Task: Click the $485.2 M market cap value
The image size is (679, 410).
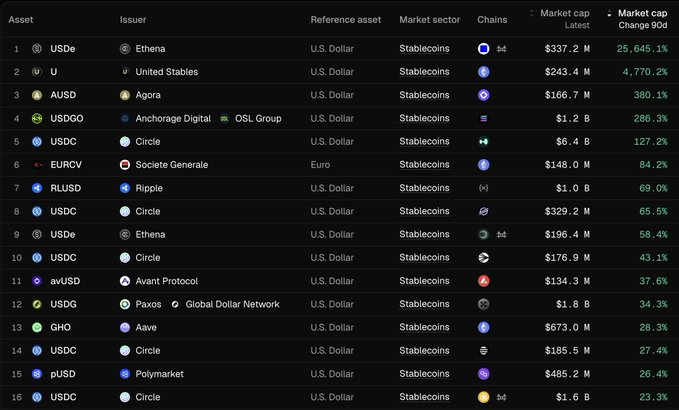Action: tap(567, 374)
